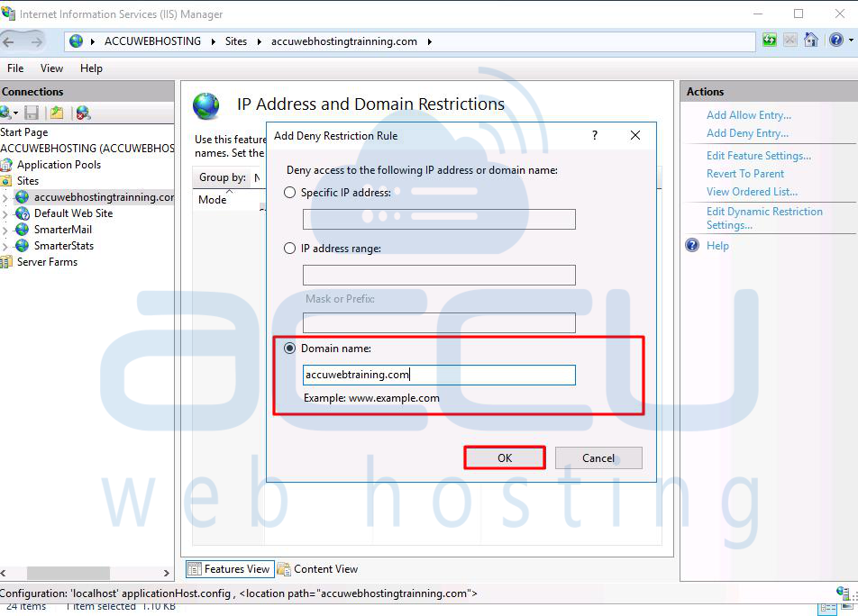Screen dimensions: 858x616
Task: Expand the SmarterMail site node
Action: point(5,231)
